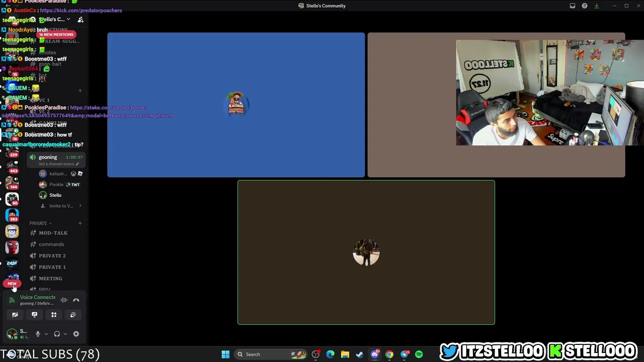Select the Kailash participant tile
Image resolution: width=644 pixels, height=362 pixels.
[x=236, y=105]
